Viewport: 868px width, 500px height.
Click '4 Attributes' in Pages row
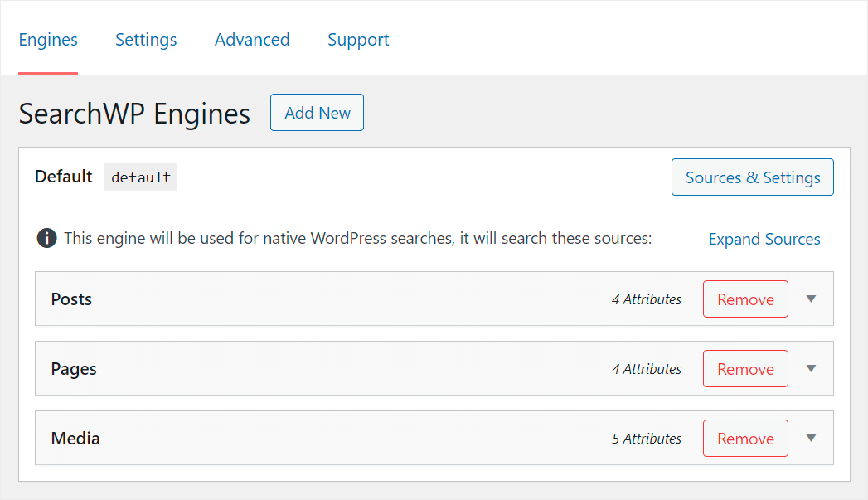[x=647, y=369]
